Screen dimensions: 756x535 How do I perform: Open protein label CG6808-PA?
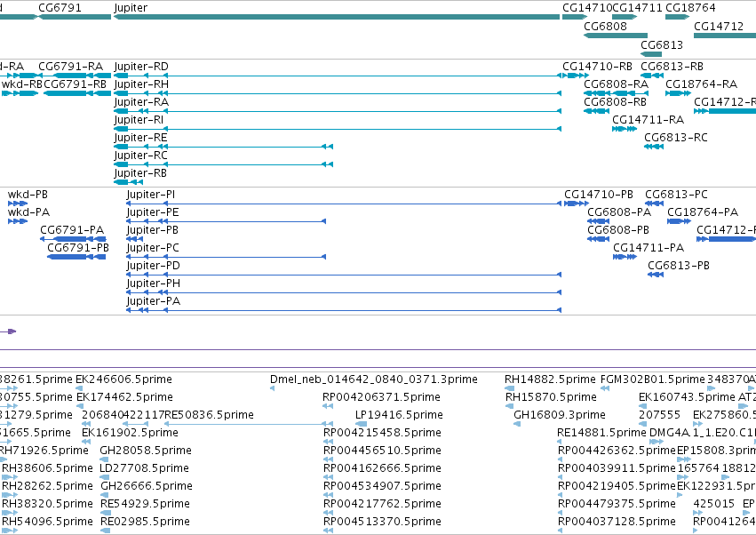(x=619, y=212)
